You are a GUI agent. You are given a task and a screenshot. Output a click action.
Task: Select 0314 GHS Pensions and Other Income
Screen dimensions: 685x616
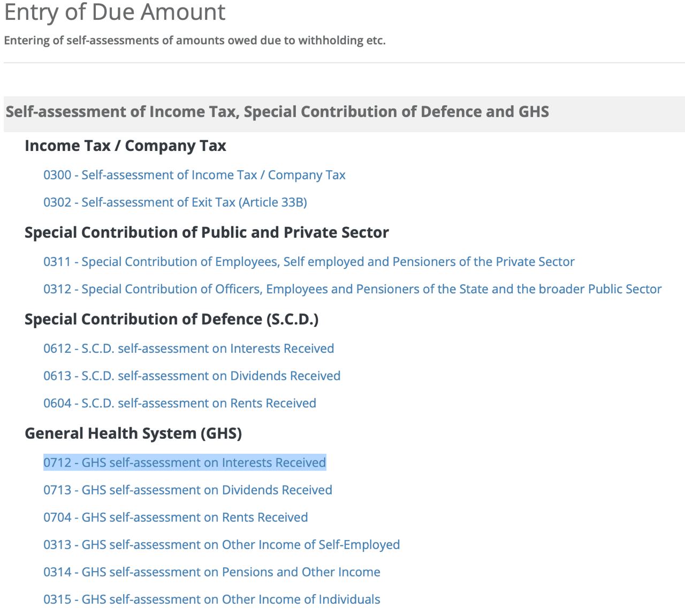pyautogui.click(x=211, y=572)
